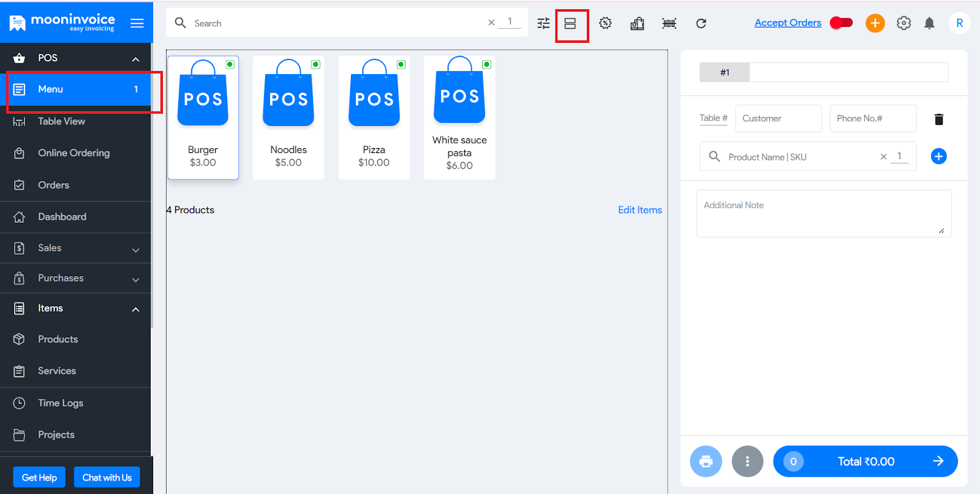Open the notifications bell
Image resolution: width=980 pixels, height=494 pixels.
point(929,23)
